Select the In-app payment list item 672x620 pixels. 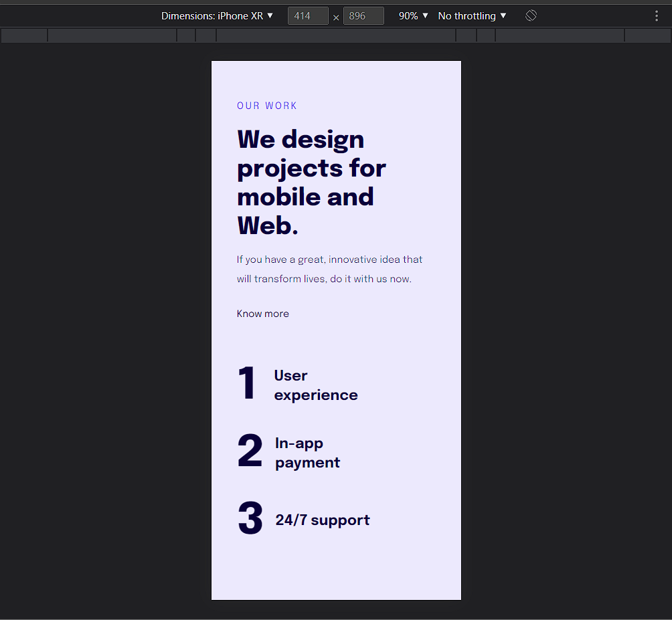(x=307, y=452)
